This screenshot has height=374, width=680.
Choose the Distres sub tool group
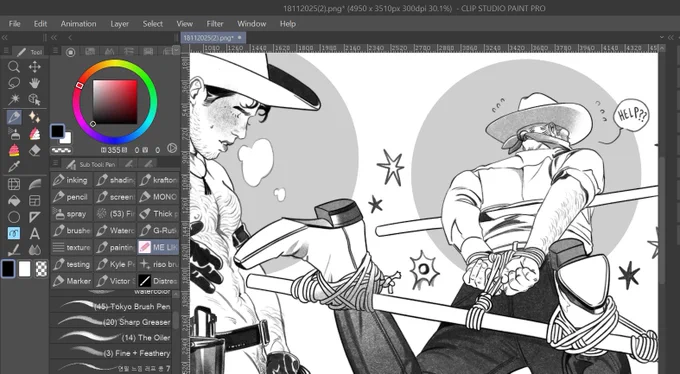coord(158,281)
